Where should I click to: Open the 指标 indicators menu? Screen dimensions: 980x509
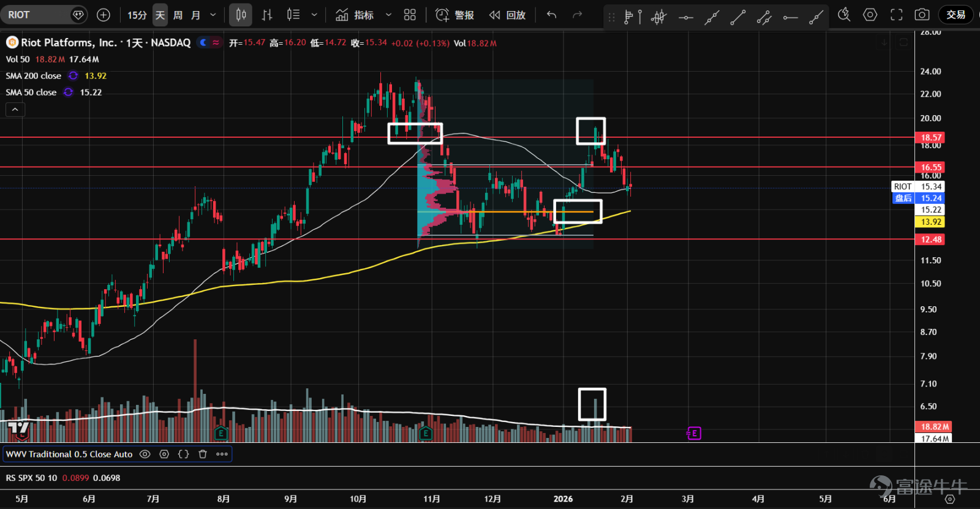pyautogui.click(x=355, y=15)
